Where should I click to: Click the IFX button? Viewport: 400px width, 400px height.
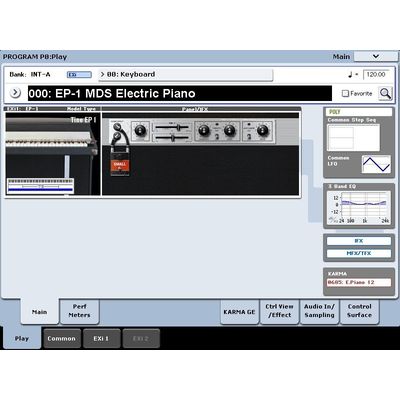(x=359, y=241)
